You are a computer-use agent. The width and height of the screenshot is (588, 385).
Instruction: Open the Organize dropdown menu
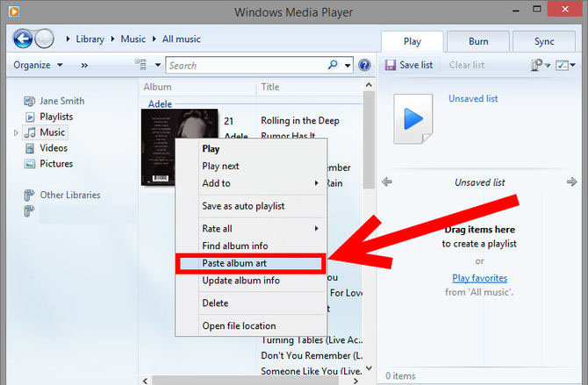coord(38,65)
